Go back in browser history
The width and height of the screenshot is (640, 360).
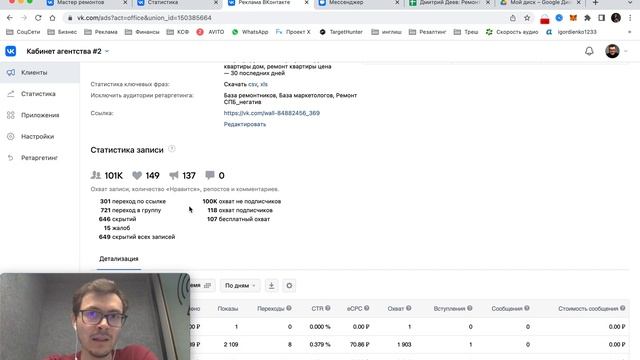tap(10, 18)
